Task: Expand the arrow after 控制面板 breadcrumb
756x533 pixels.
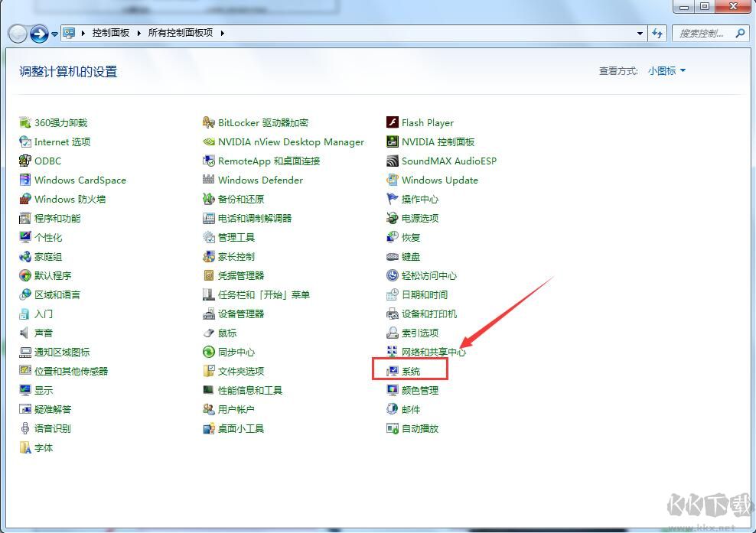Action: coord(138,33)
